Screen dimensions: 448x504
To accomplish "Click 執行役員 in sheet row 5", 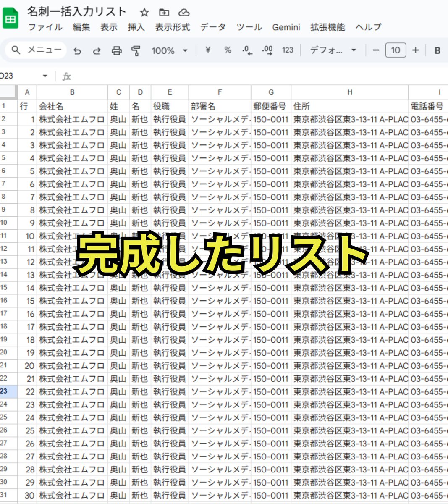I will point(170,158).
